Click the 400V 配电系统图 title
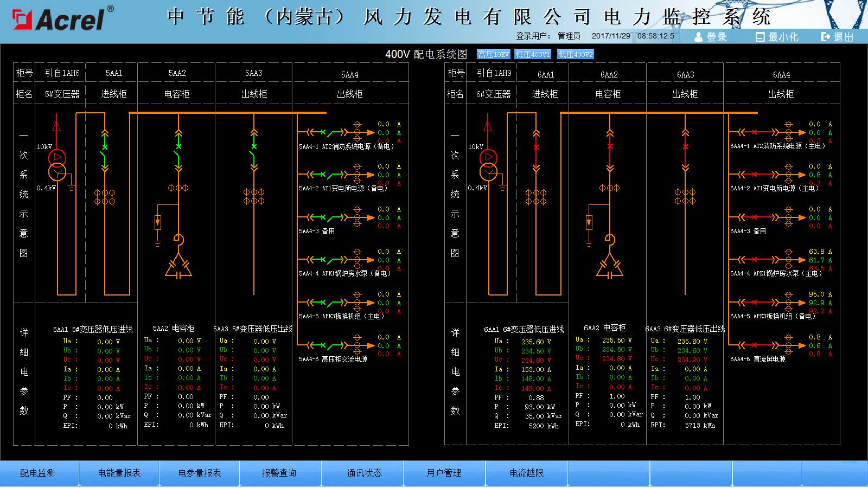The width and height of the screenshot is (868, 488). point(426,54)
